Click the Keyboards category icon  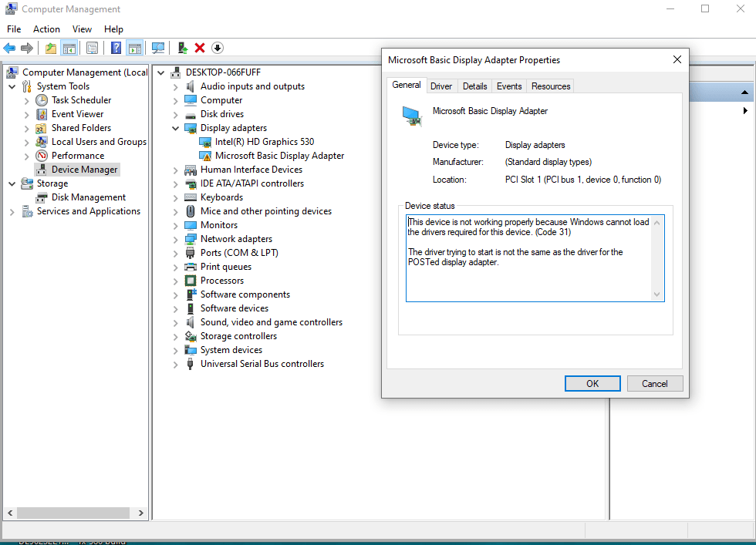[x=191, y=197]
